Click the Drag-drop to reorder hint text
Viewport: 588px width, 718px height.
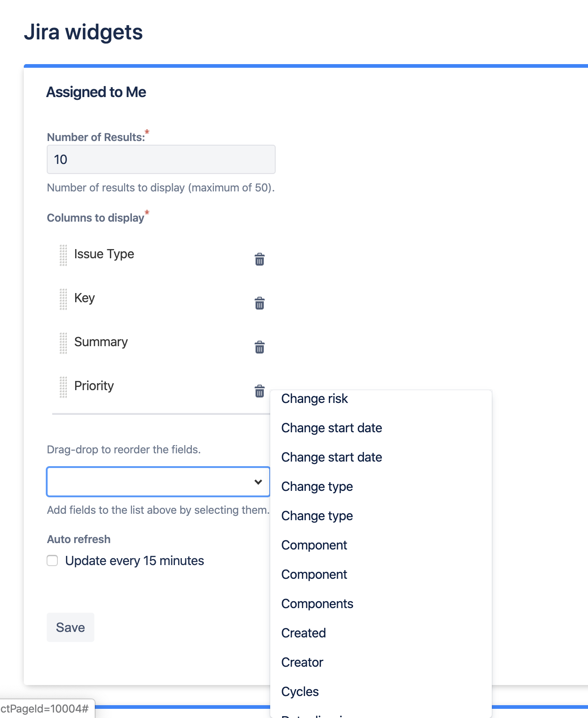point(124,450)
